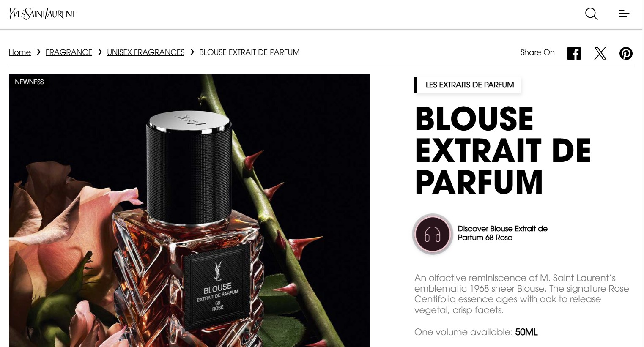The width and height of the screenshot is (644, 347).
Task: Click the Blouse Extrait de Parfum heading
Action: click(503, 150)
